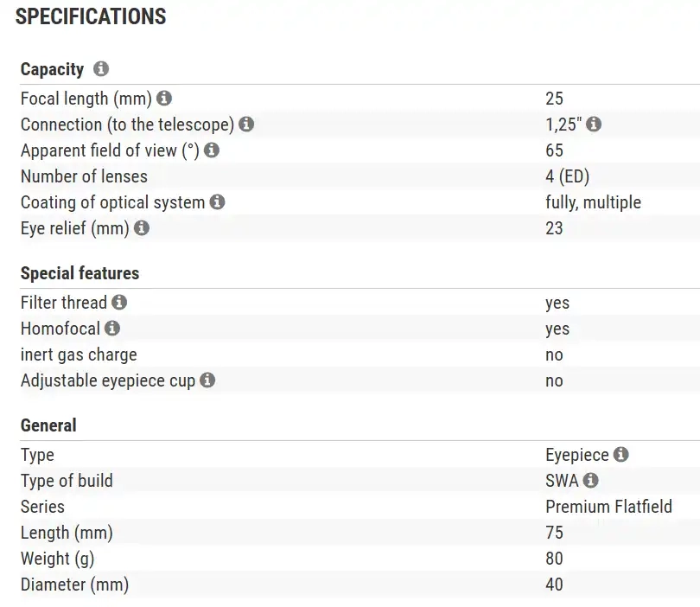Image resolution: width=700 pixels, height=607 pixels.
Task: Open info icon beside Focal length (mm)
Action: [164, 99]
